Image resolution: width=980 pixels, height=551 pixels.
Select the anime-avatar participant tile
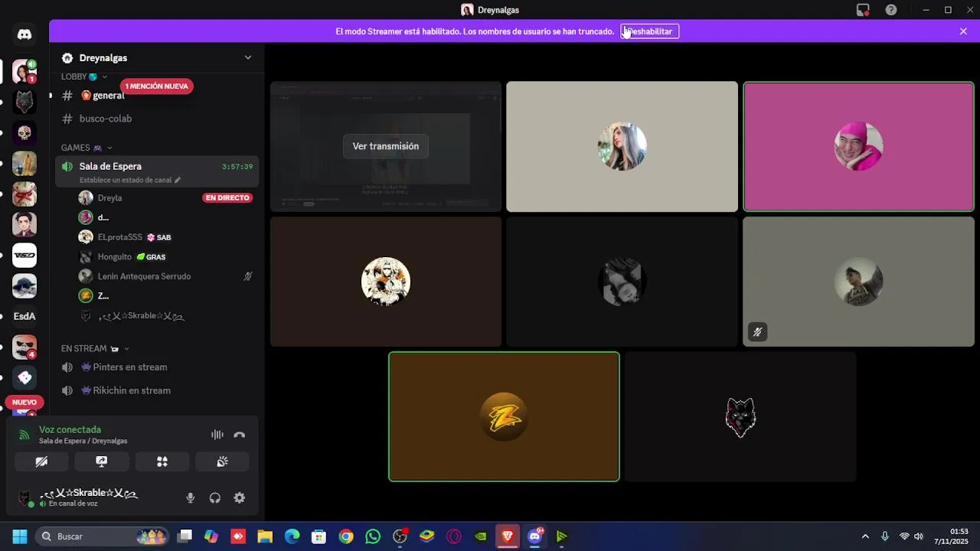[x=386, y=282]
